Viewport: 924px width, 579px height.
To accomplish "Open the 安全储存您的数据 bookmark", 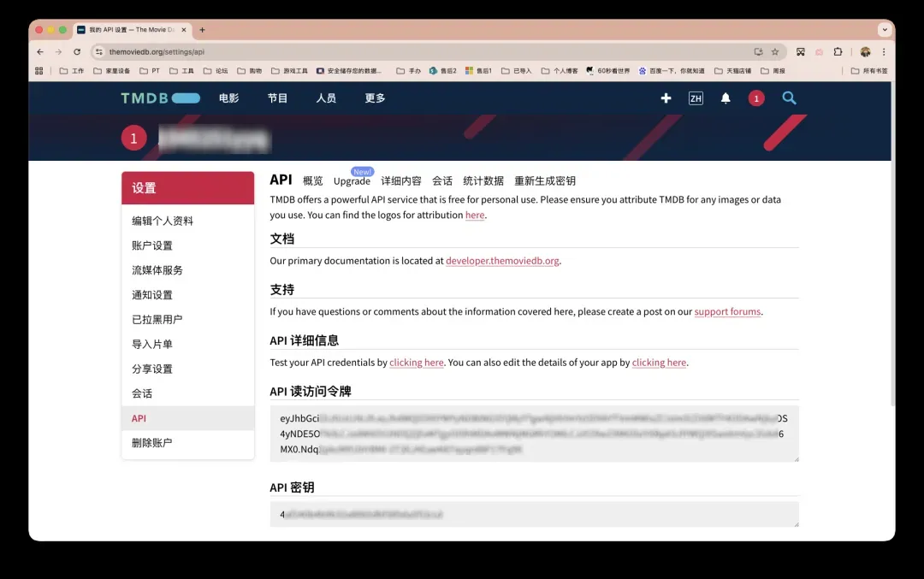I will coord(349,71).
